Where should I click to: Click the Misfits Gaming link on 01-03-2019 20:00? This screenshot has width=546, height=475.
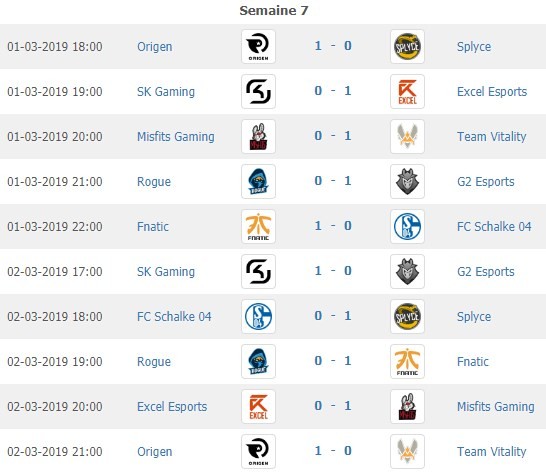[x=176, y=137]
